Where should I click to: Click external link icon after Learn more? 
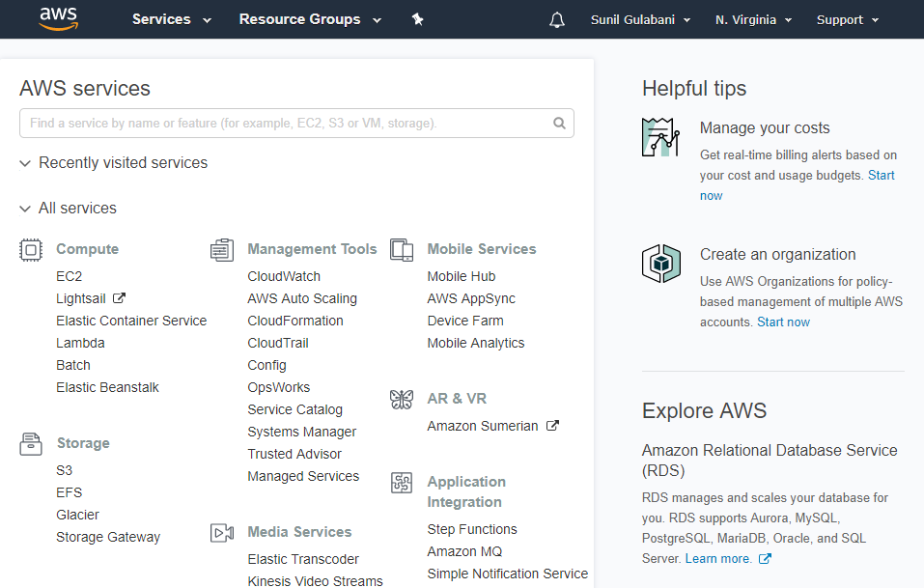pos(765,558)
